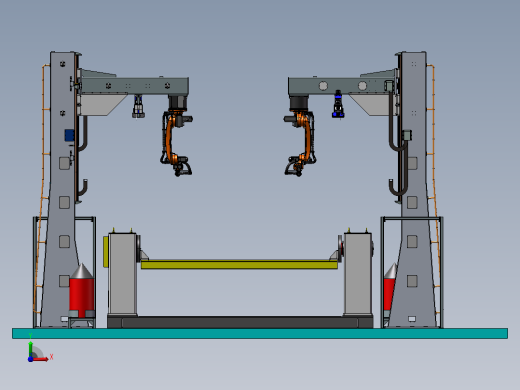Select the left positioner headstock pillar
Viewport: 520px width, 390px height.
(x=122, y=274)
